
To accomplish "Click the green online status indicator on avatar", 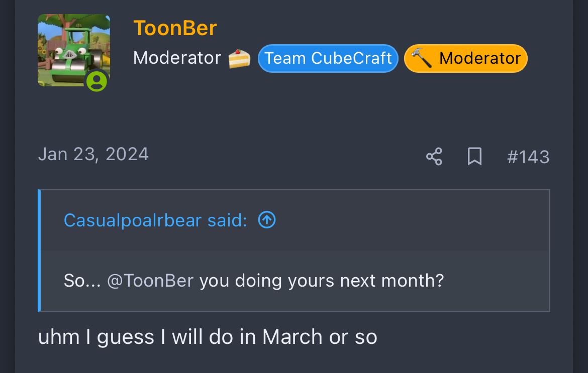I will point(97,81).
